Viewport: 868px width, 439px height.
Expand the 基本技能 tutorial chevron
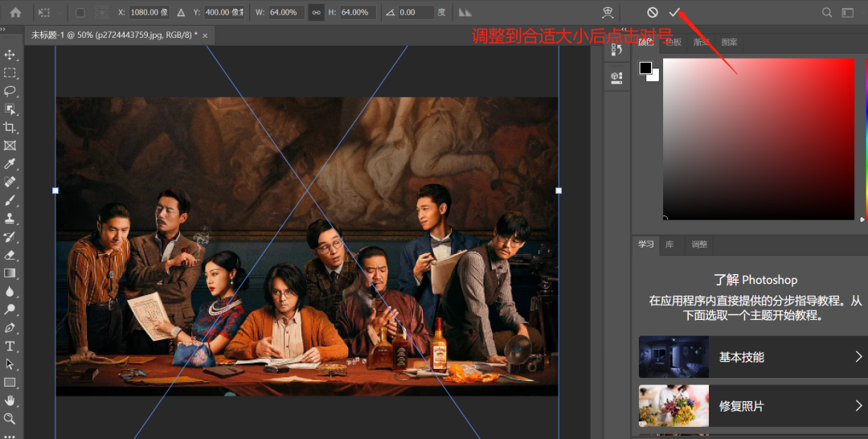click(858, 357)
